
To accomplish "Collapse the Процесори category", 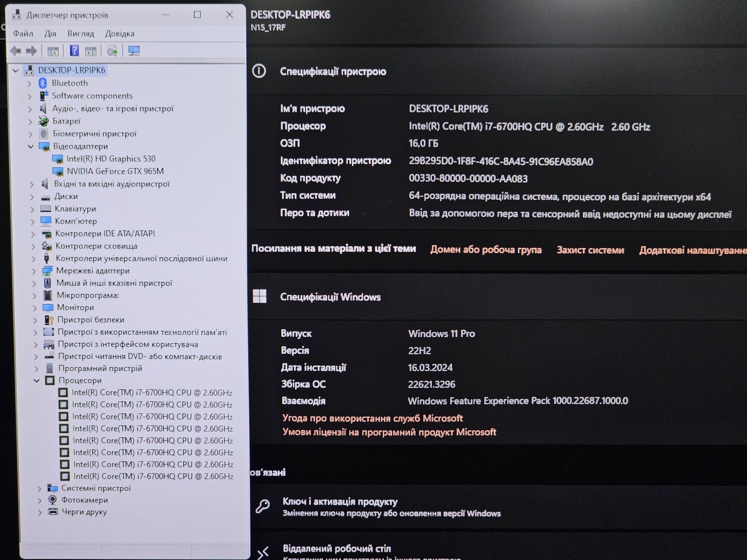I will coord(37,380).
